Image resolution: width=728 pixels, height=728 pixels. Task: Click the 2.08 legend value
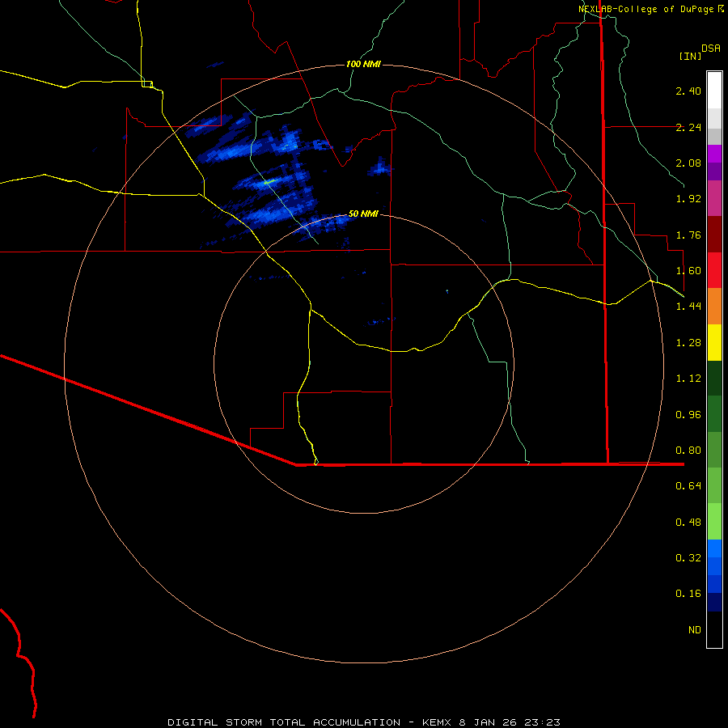pos(688,163)
